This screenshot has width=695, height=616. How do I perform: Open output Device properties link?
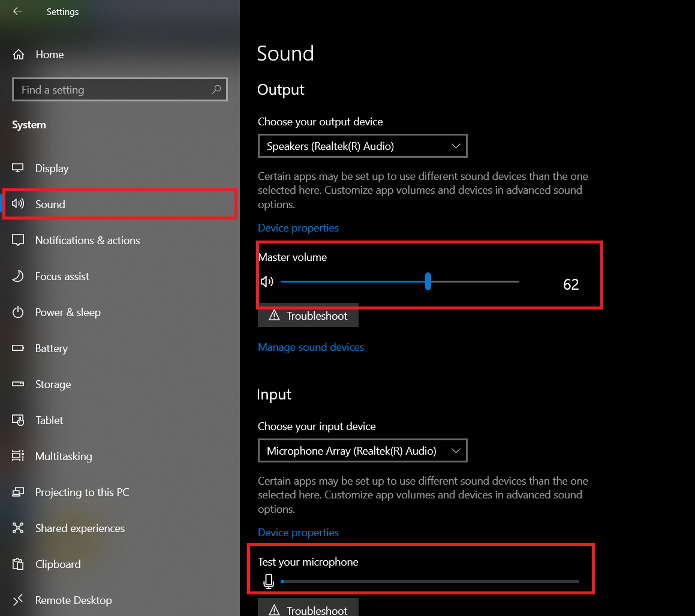click(x=298, y=228)
